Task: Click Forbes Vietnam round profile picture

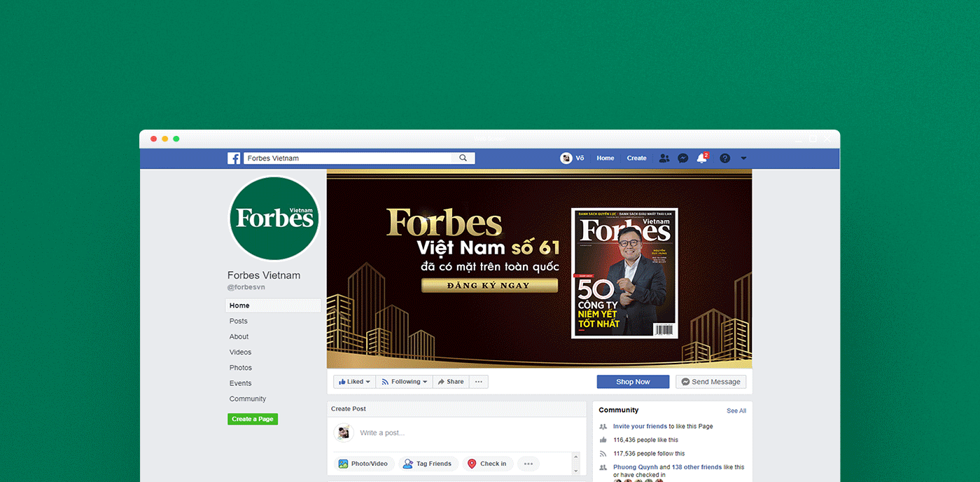Action: coord(274,219)
